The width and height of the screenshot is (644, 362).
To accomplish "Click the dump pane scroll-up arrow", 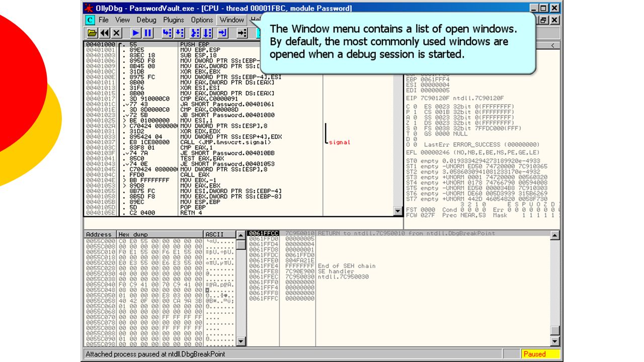I will click(x=241, y=235).
